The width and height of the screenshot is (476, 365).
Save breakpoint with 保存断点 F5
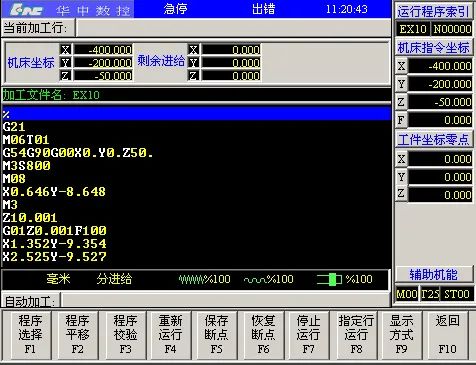[216, 335]
